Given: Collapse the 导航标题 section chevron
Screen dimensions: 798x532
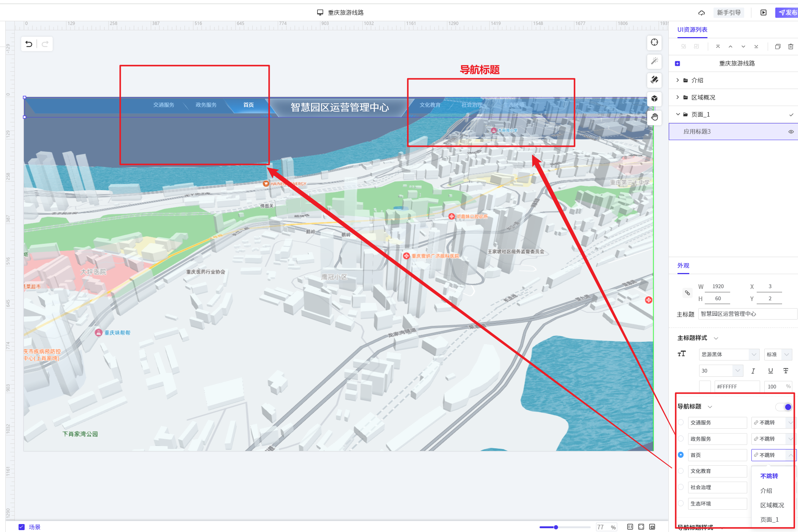Looking at the screenshot, I should pos(710,407).
